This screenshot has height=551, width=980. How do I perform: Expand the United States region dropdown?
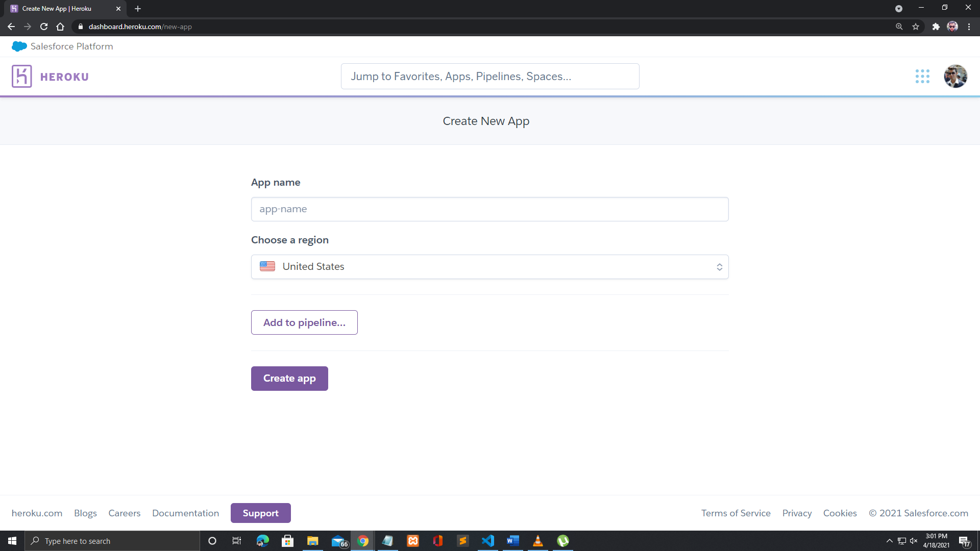tap(489, 267)
